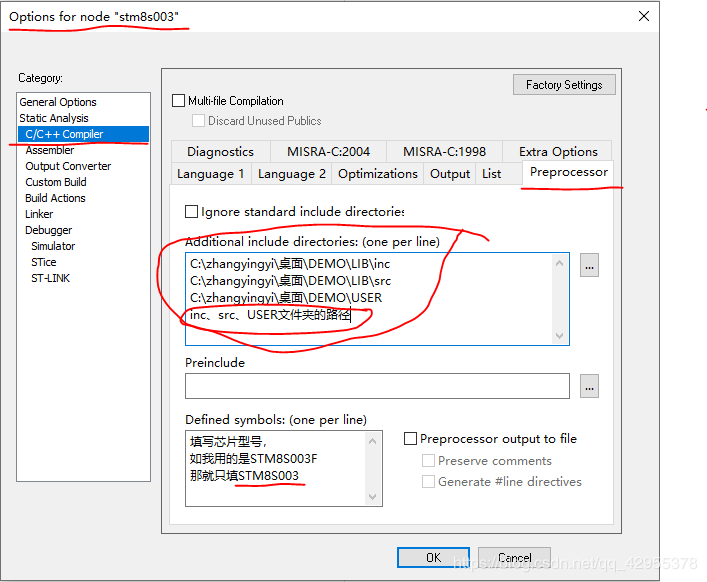707x582 pixels.
Task: Select the Preprocessor tab
Action: point(569,172)
